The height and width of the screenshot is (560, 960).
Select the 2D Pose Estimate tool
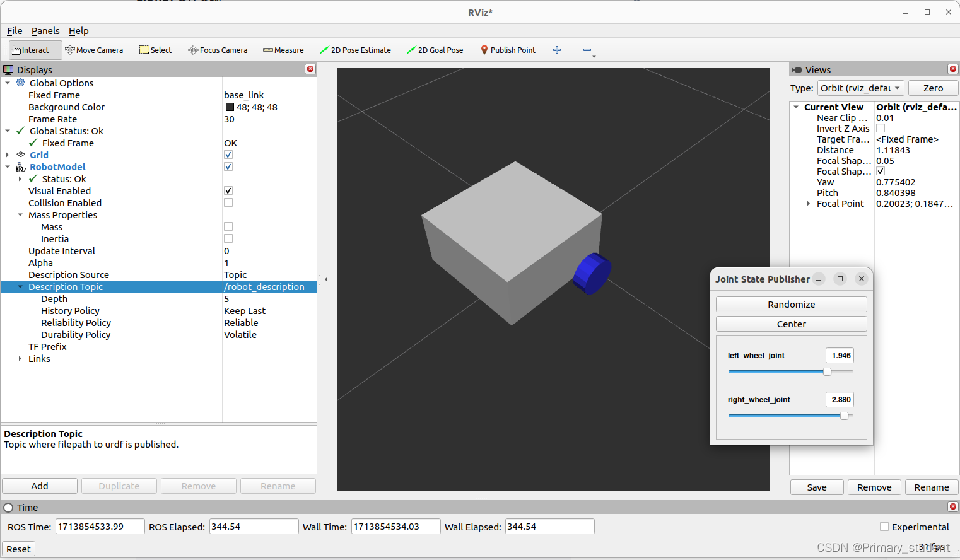tap(355, 50)
